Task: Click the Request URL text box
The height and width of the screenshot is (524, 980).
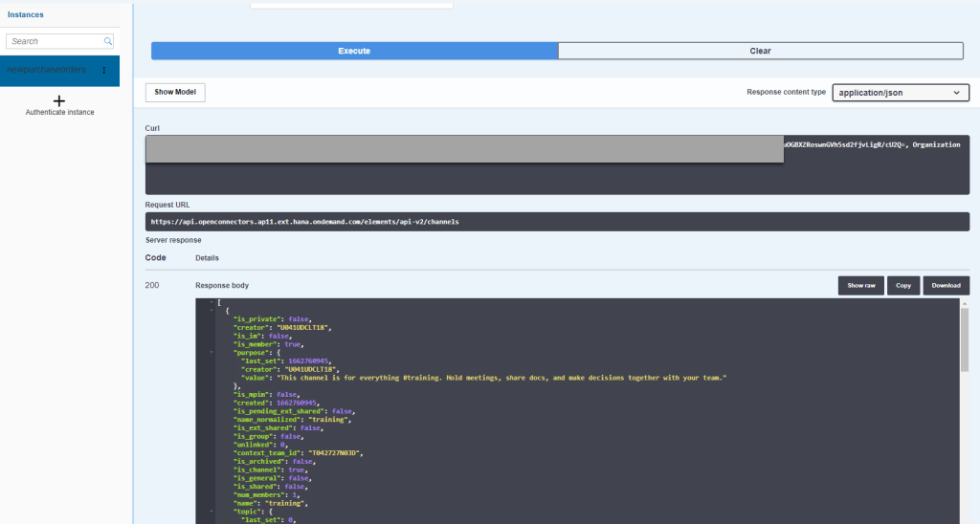Action: coord(557,222)
